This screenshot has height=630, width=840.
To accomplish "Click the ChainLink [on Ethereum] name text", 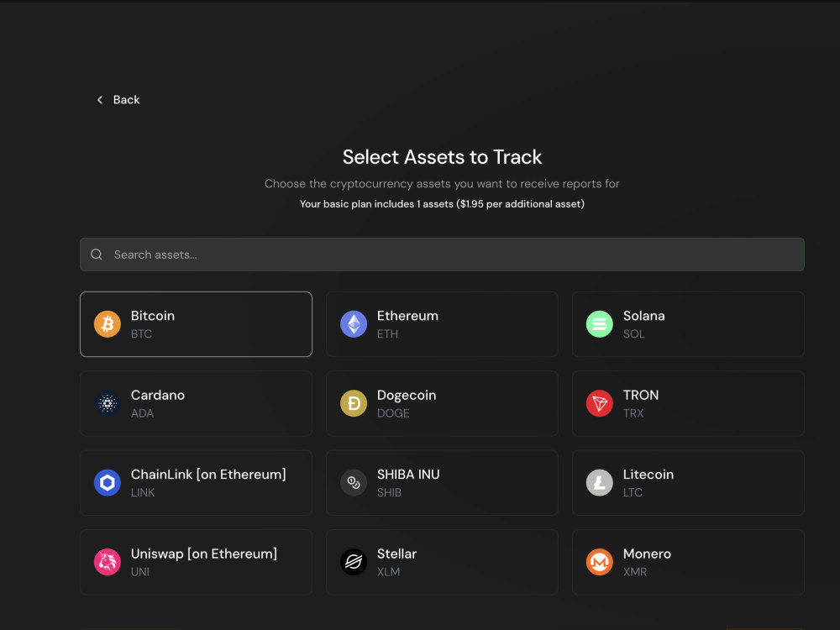I will click(x=208, y=474).
